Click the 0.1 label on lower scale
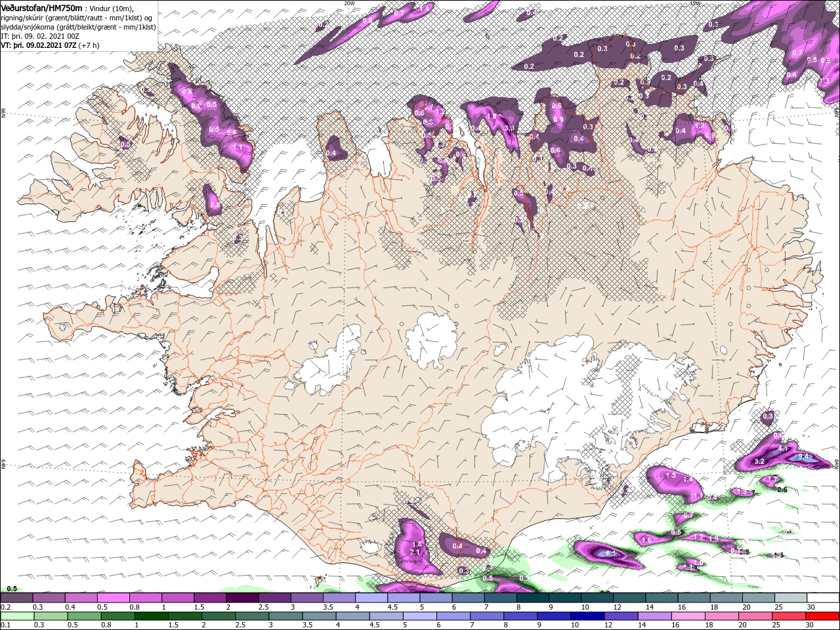The width and height of the screenshot is (840, 630). pos(5,625)
